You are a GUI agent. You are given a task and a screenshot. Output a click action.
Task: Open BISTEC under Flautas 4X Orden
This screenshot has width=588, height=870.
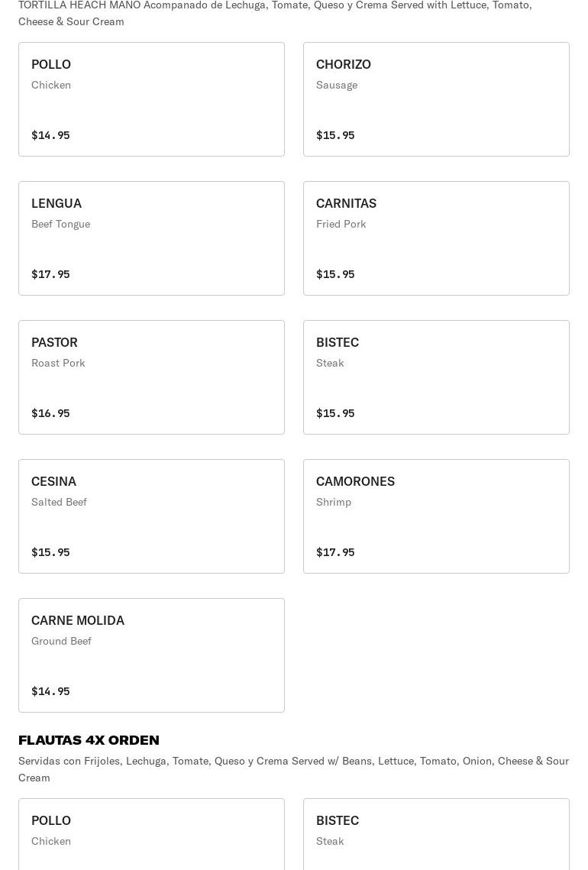pos(436,835)
